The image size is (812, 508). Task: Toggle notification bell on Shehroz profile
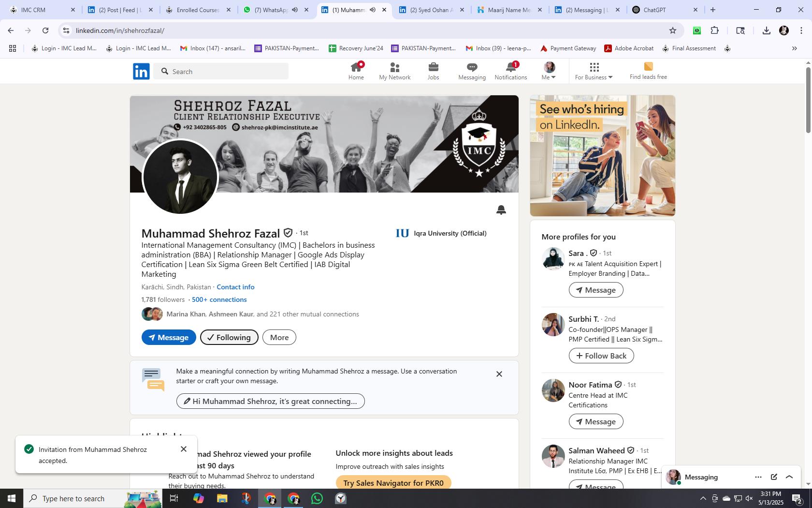pos(501,209)
